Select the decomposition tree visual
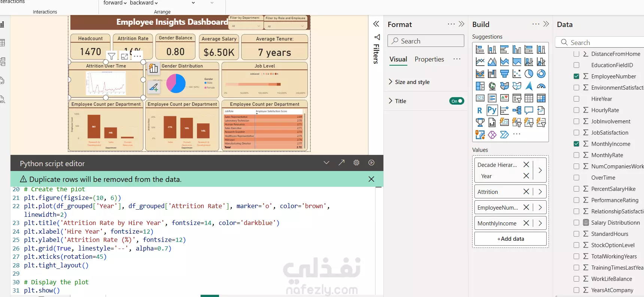 click(517, 110)
